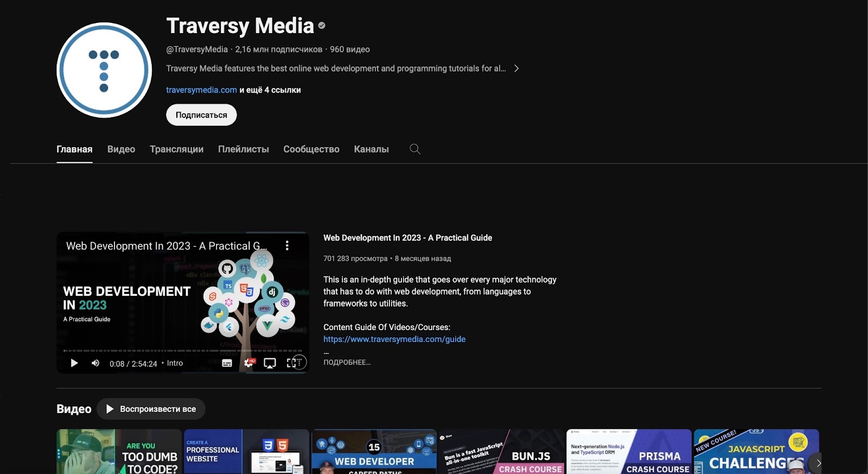Click the play icon in Воспроизвести все
Viewport: 868px width, 474px height.
pyautogui.click(x=110, y=409)
